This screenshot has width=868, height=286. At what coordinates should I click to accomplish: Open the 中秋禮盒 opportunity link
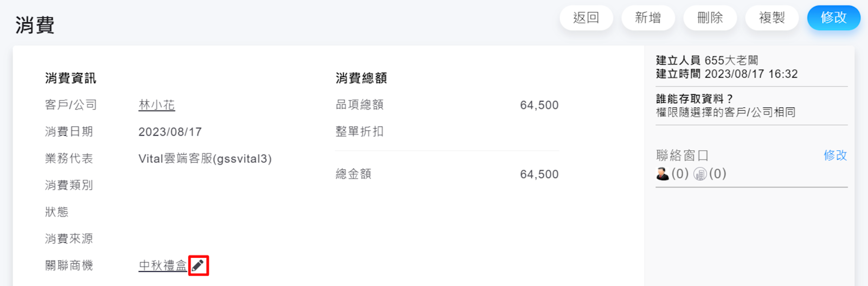pos(163,265)
